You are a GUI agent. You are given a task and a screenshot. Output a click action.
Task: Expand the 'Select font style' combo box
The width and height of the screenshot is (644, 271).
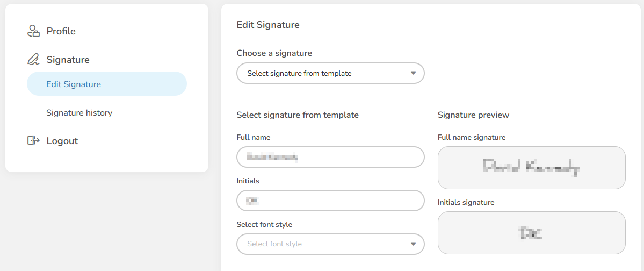[x=330, y=244]
